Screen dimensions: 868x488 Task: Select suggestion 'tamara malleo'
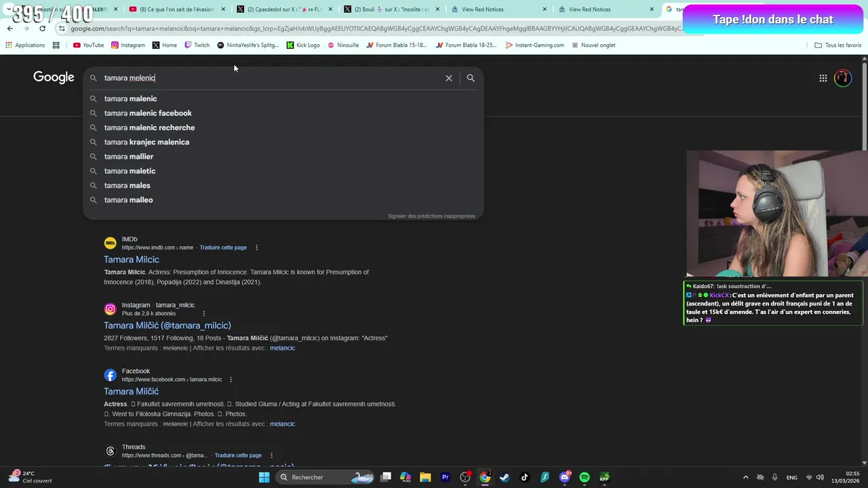[x=283, y=200]
